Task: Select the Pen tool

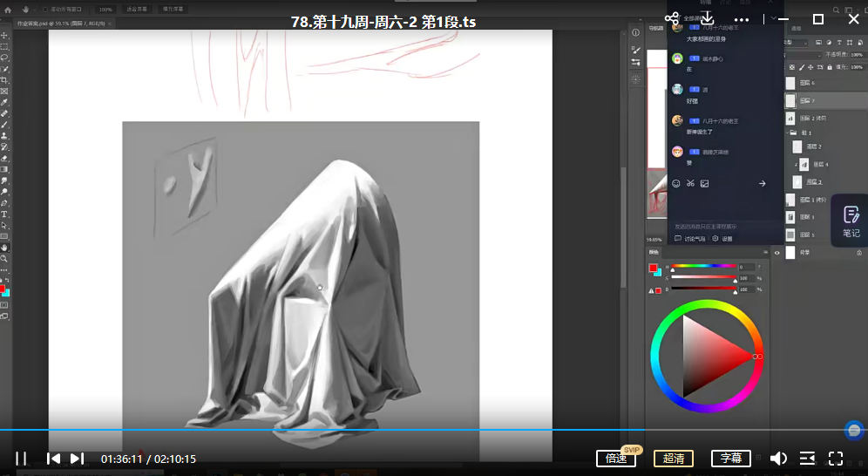Action: point(3,203)
